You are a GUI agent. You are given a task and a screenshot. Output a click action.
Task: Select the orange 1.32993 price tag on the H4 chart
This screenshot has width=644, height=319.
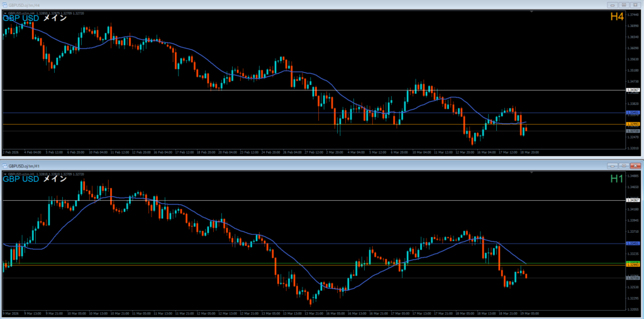(633, 125)
